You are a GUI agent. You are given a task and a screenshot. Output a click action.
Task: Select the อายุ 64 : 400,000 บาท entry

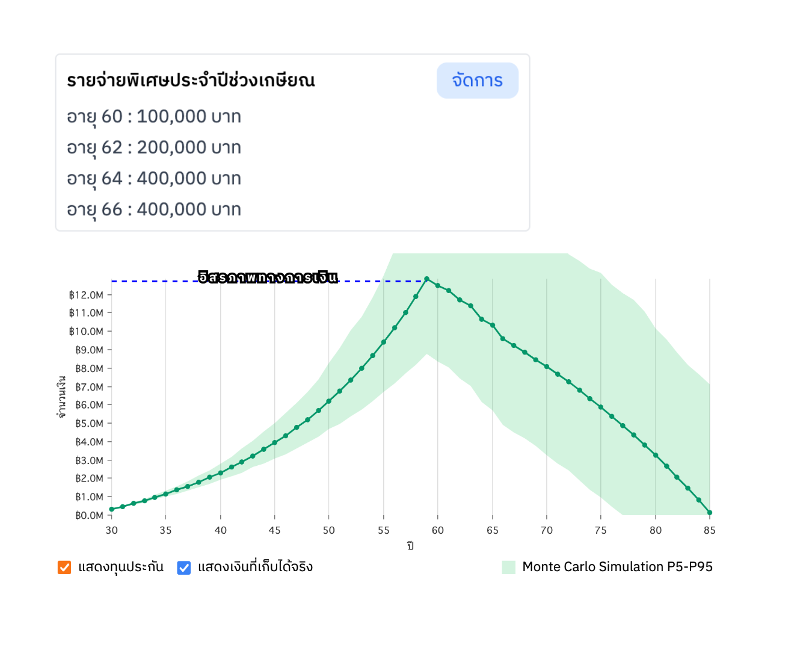(154, 179)
